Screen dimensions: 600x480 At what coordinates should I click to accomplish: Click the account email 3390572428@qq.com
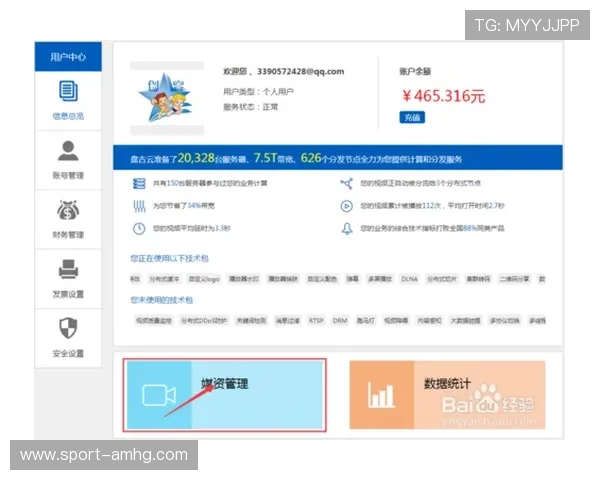(301, 72)
